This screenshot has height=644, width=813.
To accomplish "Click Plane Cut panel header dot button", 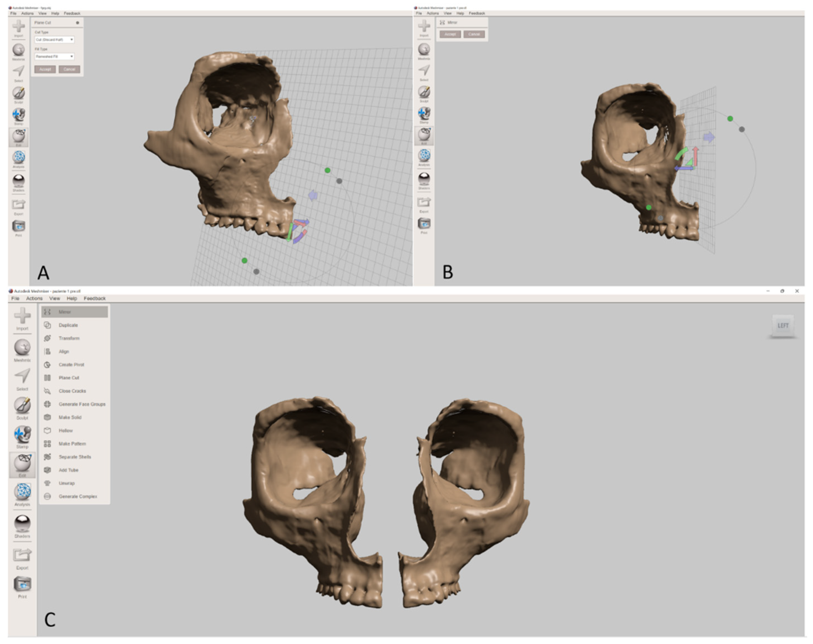I will 78,23.
